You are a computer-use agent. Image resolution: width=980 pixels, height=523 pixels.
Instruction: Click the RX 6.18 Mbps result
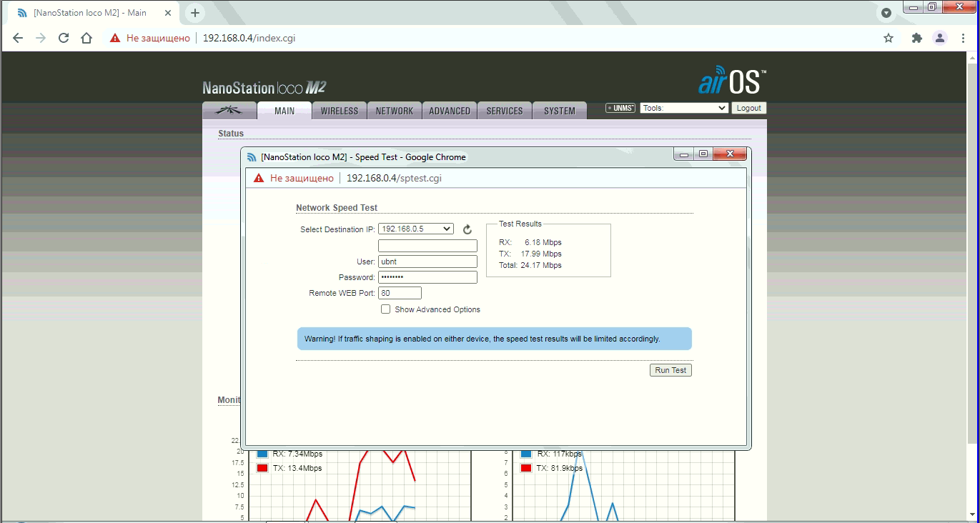[x=530, y=242]
